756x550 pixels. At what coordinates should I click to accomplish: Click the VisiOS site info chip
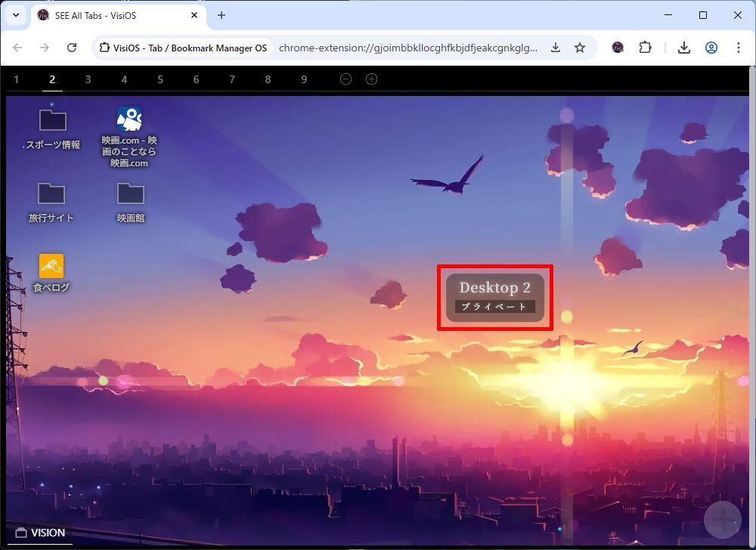[x=183, y=48]
